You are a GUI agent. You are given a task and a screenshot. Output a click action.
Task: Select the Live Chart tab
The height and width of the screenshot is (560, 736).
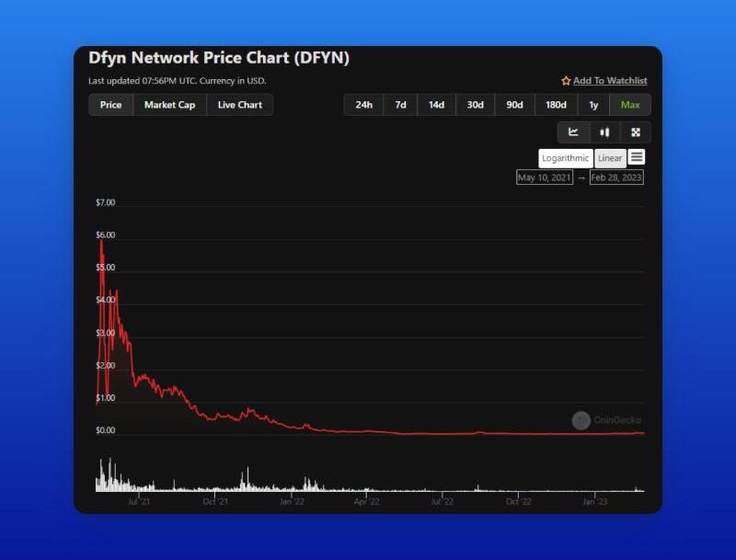240,105
